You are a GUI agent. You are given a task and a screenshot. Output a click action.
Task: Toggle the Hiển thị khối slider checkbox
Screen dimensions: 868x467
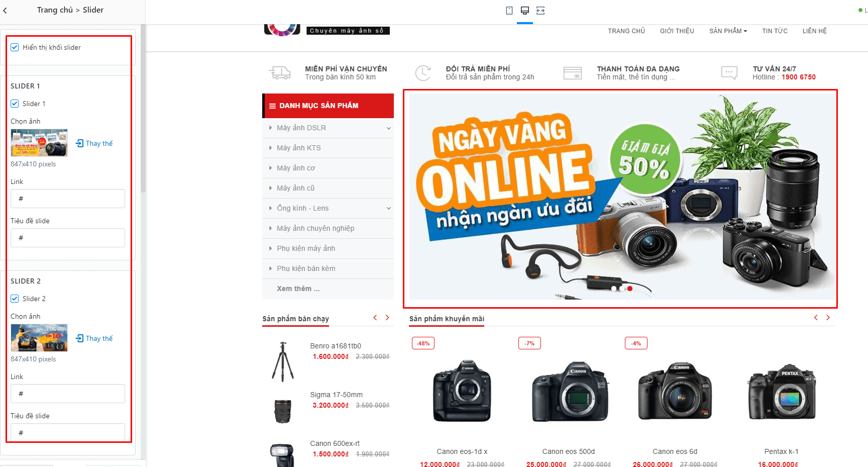[x=15, y=47]
